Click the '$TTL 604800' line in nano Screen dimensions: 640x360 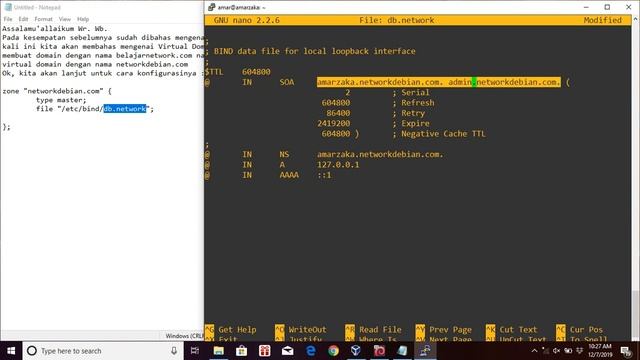click(238, 72)
